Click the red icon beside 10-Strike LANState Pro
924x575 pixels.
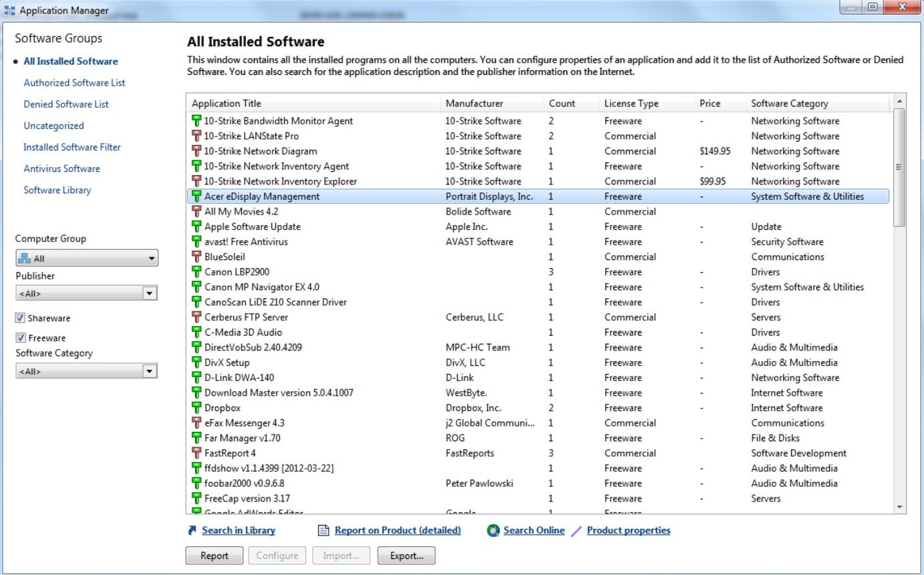(196, 136)
